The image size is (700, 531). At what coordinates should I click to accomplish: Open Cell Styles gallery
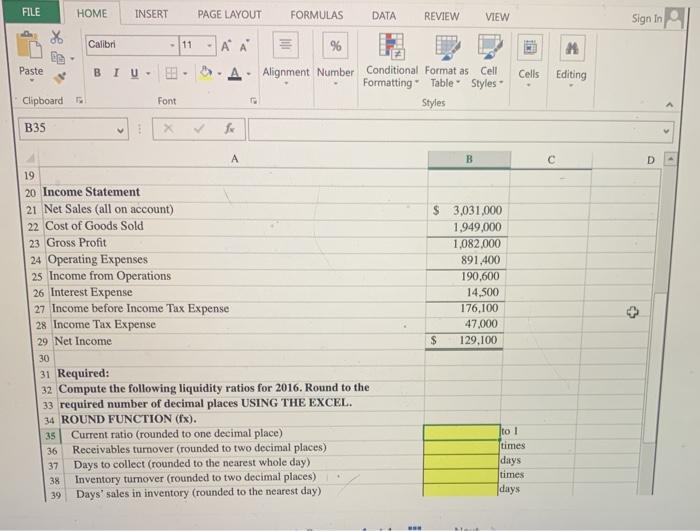coord(488,61)
